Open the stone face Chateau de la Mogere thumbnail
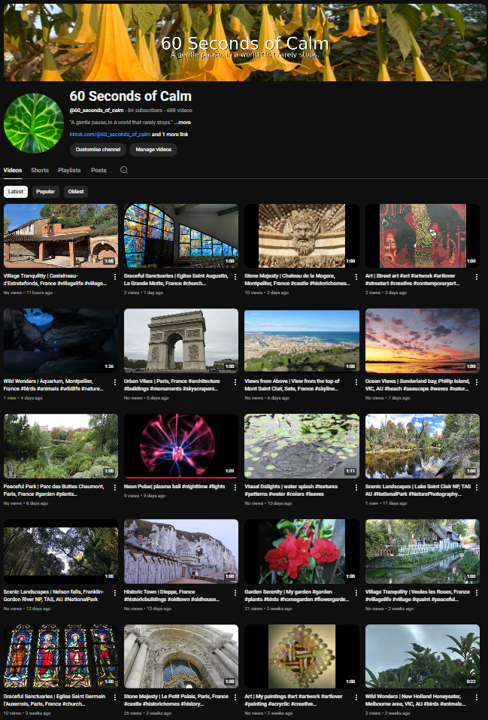The image size is (488, 720). pyautogui.click(x=302, y=236)
